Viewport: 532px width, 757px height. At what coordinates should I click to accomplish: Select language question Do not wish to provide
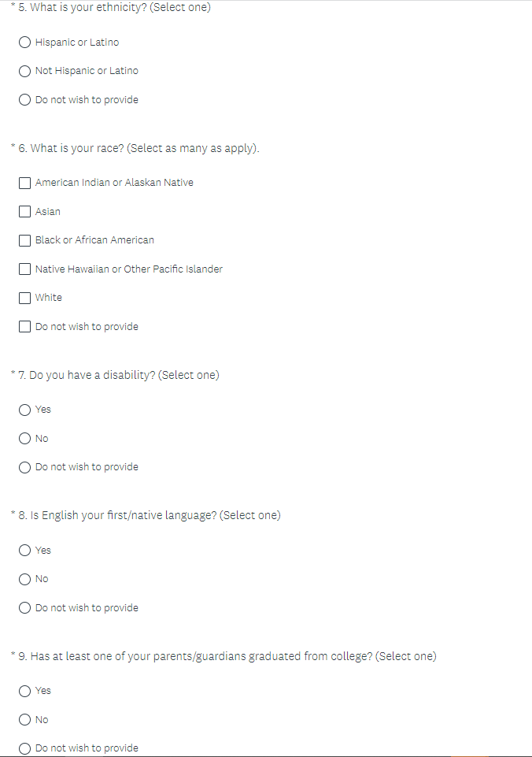point(25,608)
